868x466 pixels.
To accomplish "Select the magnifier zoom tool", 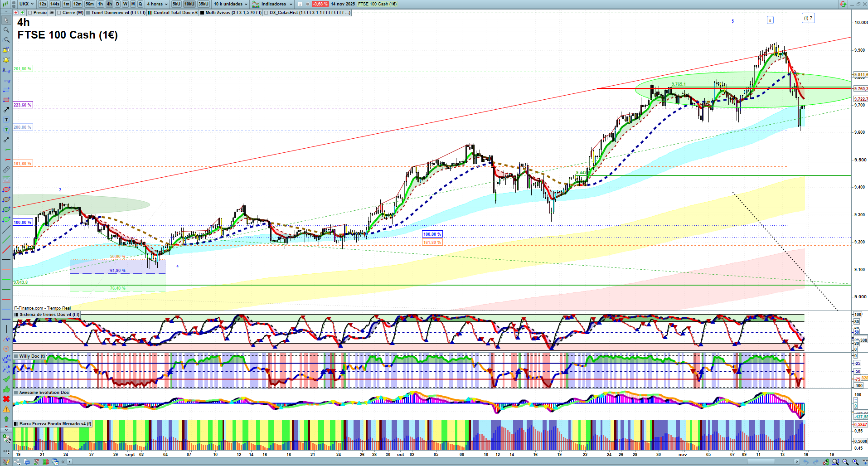I will click(x=6, y=30).
